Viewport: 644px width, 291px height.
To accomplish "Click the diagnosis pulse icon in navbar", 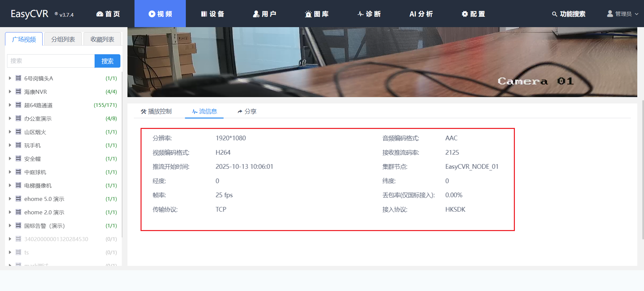I will [x=360, y=14].
